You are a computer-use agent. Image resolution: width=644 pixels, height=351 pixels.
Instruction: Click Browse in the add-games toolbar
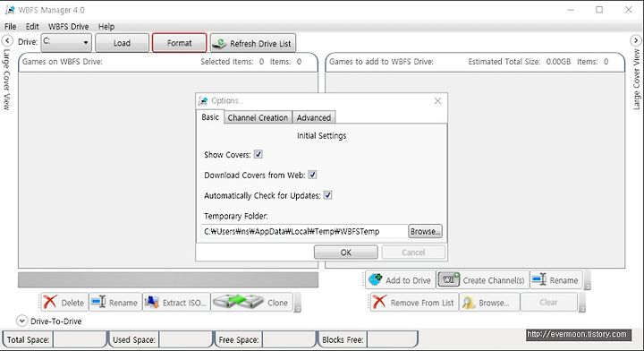[489, 303]
